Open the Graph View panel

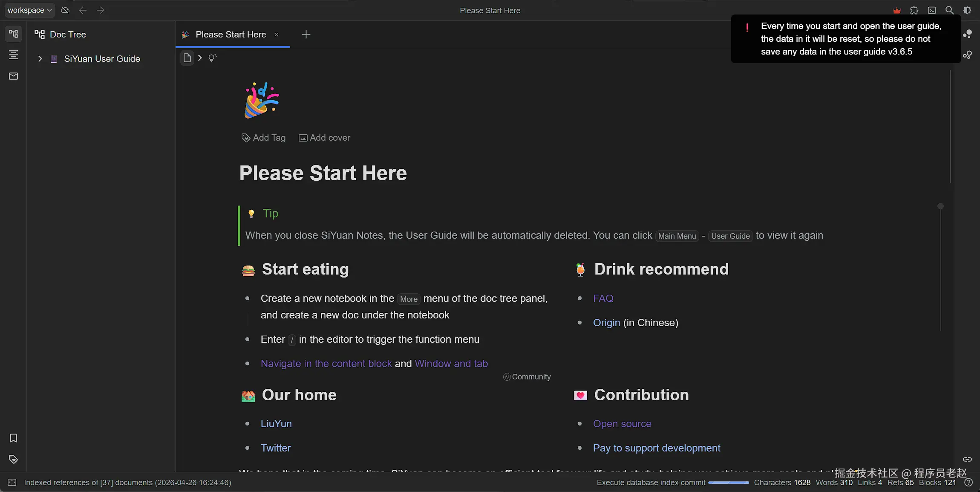[x=968, y=34]
